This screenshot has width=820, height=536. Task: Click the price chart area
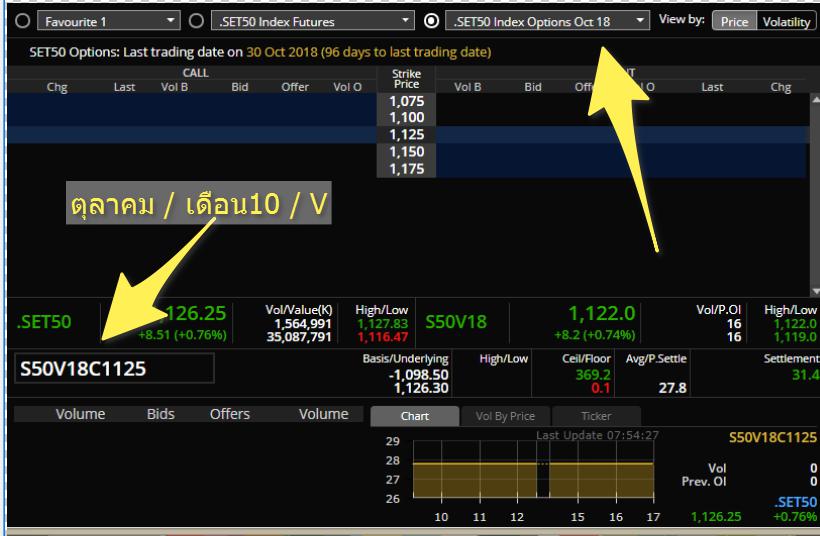point(533,470)
